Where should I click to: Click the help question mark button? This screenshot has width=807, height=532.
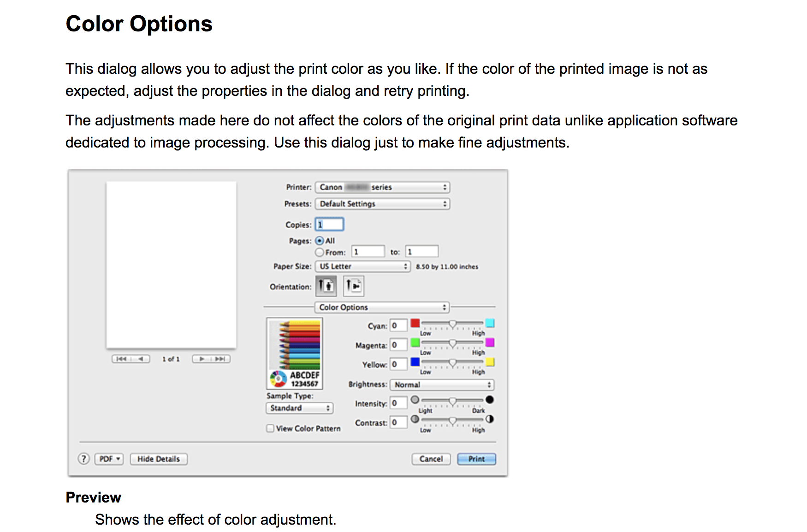[x=83, y=459]
